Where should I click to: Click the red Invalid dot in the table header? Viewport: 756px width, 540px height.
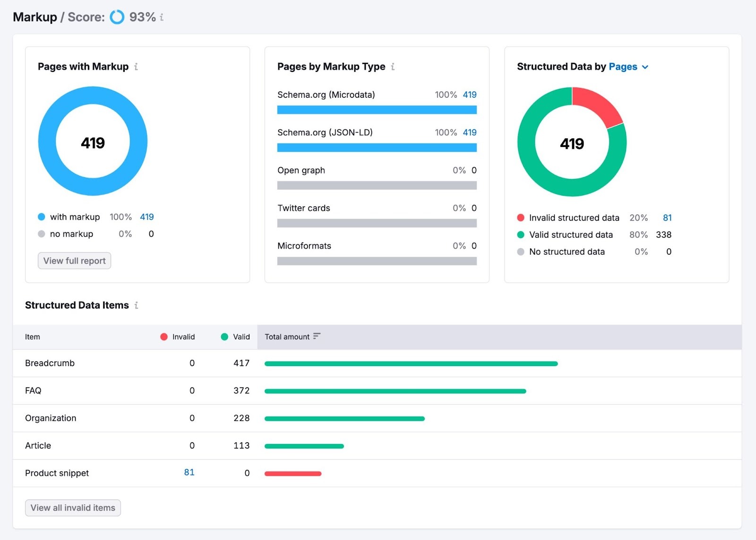(x=164, y=337)
